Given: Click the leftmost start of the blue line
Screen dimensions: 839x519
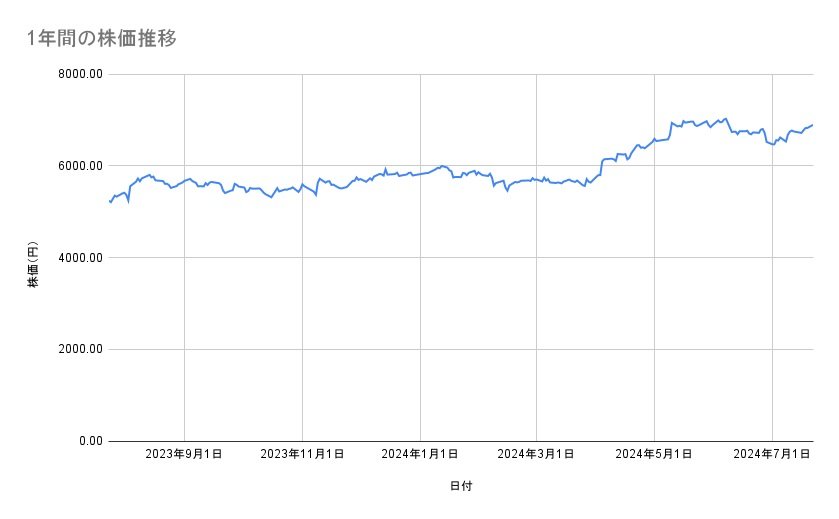Looking at the screenshot, I should tap(109, 201).
